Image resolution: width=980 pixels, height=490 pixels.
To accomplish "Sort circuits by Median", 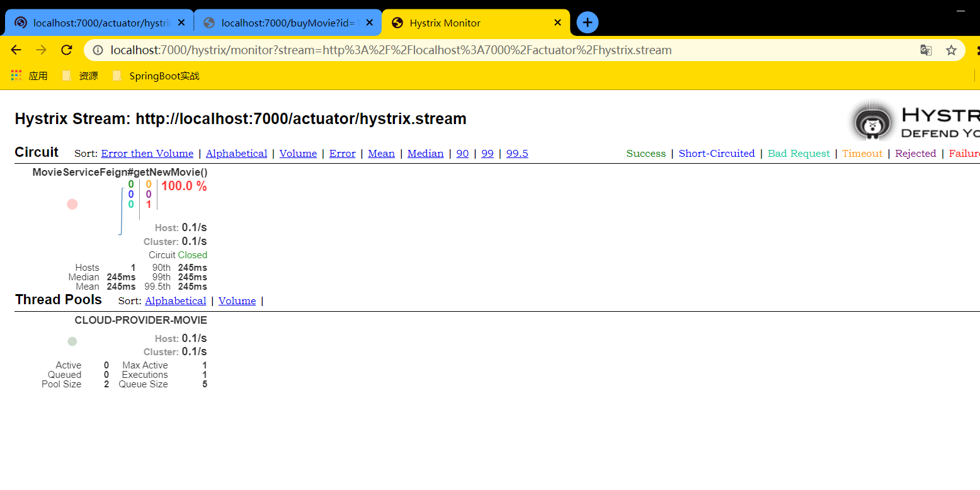I will (x=426, y=154).
